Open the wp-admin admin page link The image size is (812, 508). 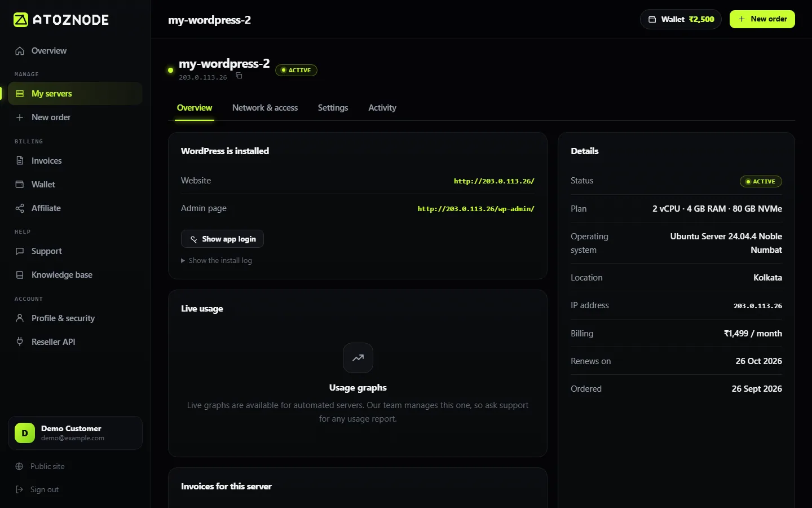[476, 209]
